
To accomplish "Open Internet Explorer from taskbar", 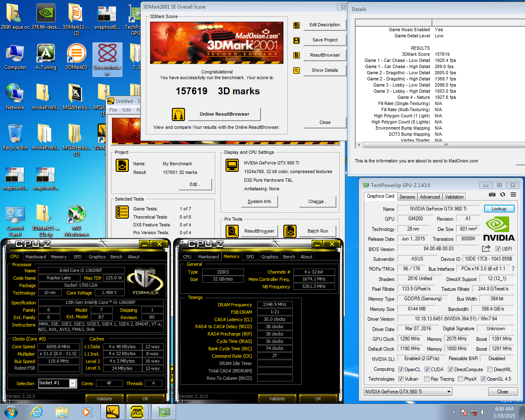I will pyautogui.click(x=37, y=412).
